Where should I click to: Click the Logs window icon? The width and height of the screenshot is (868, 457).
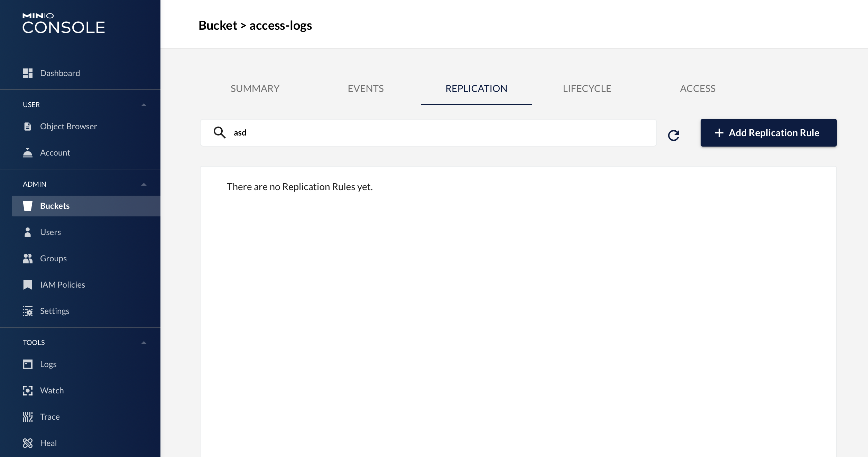coord(28,364)
